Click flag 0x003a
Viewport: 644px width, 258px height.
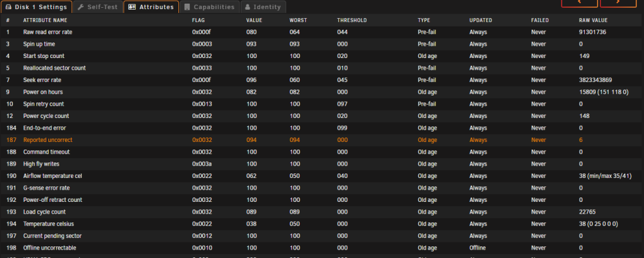tap(202, 164)
